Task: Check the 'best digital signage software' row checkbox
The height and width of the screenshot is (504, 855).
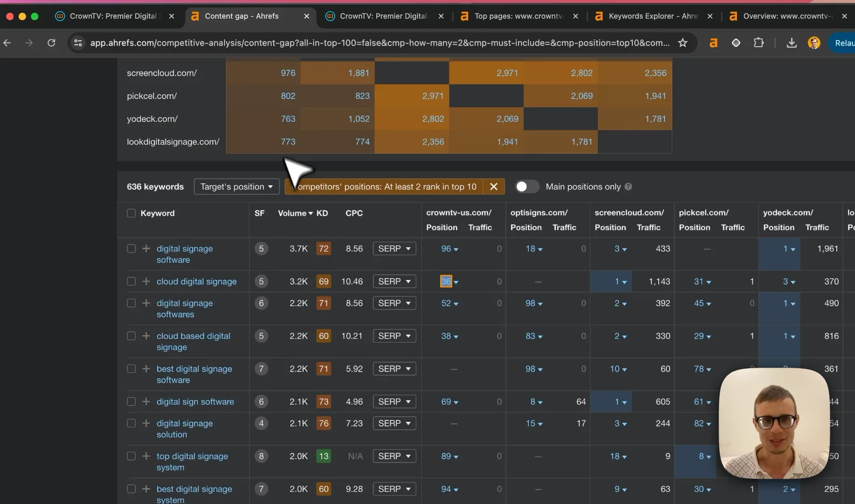Action: (x=131, y=369)
